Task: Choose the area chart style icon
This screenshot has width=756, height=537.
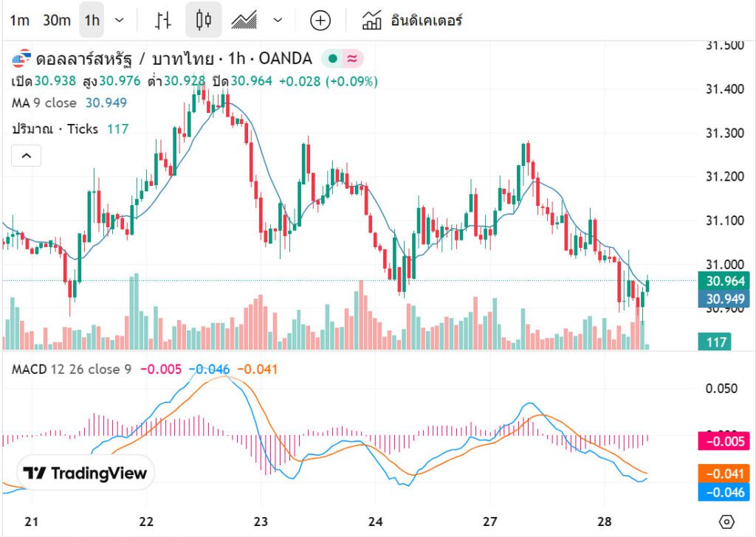Action: point(243,20)
